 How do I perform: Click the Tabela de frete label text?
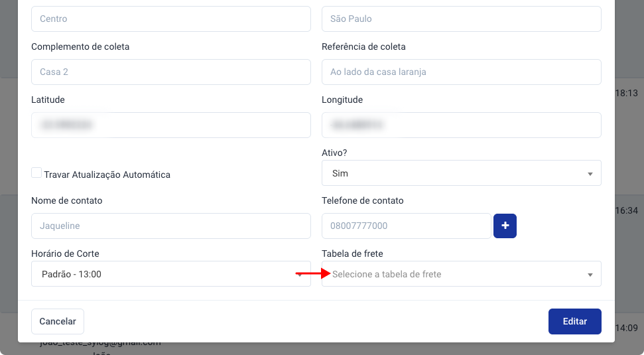tap(352, 253)
